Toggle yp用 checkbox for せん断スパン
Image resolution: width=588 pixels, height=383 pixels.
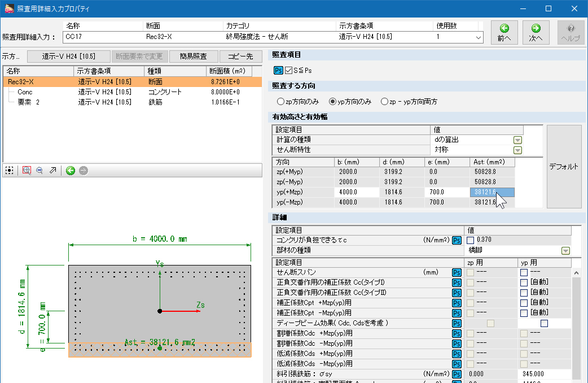point(524,273)
